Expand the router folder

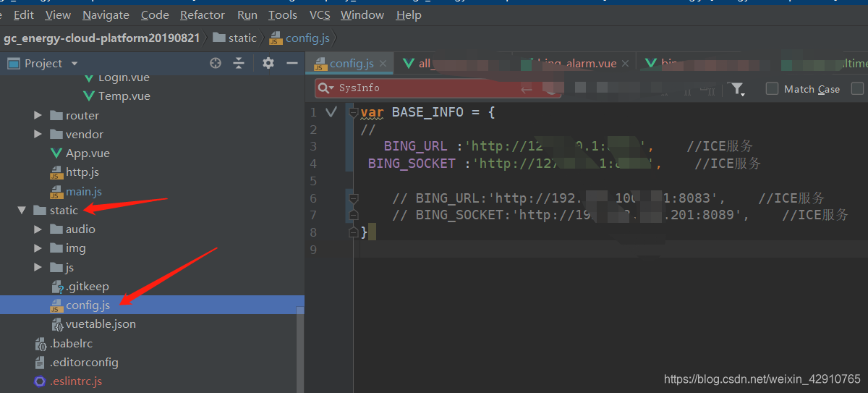click(38, 115)
